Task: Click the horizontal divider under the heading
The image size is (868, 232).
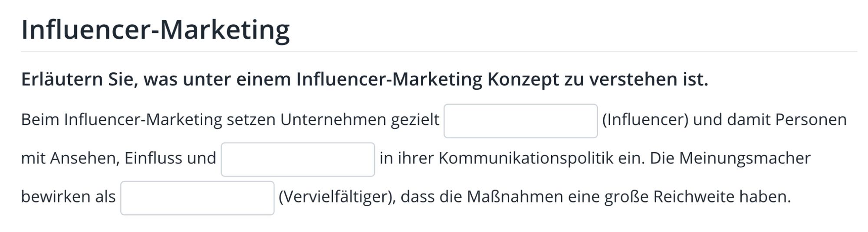Action: [x=439, y=52]
